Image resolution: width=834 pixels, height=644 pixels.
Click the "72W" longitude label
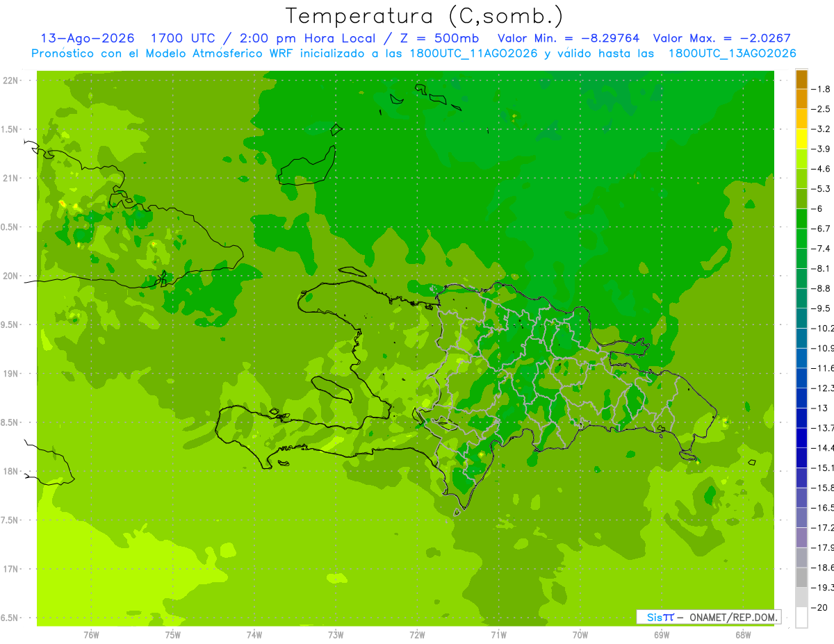[417, 634]
